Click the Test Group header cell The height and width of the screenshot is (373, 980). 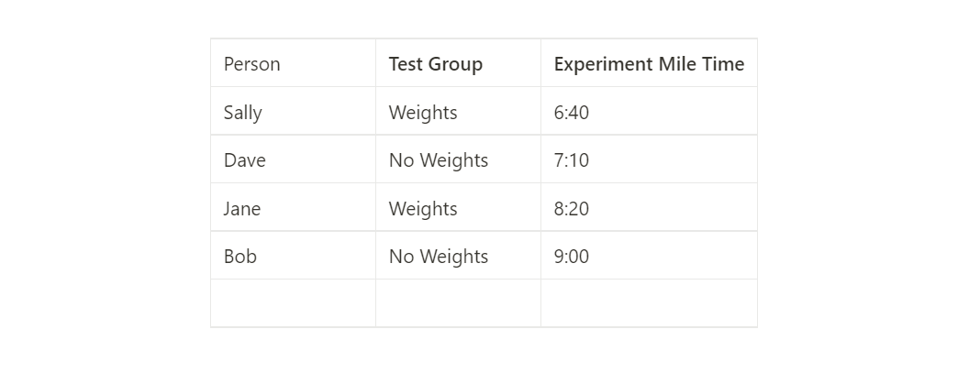coord(435,64)
